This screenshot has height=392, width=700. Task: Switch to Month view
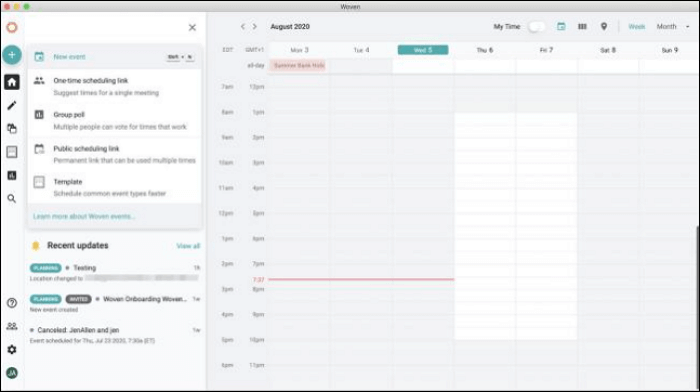click(x=667, y=27)
